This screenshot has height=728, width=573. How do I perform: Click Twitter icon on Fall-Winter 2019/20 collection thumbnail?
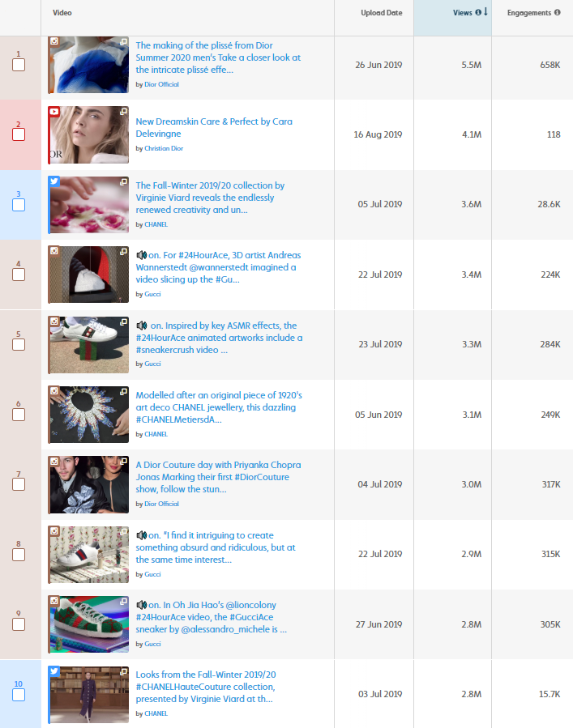pos(54,181)
